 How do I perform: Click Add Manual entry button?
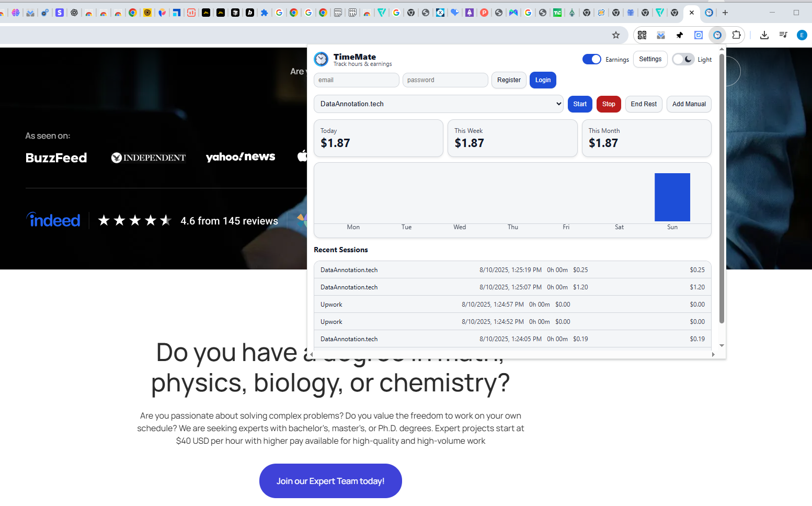click(689, 104)
